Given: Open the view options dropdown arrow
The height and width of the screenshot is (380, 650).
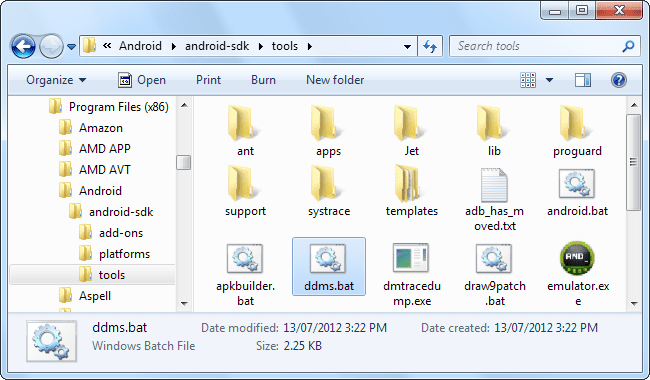Looking at the screenshot, I should (x=549, y=80).
